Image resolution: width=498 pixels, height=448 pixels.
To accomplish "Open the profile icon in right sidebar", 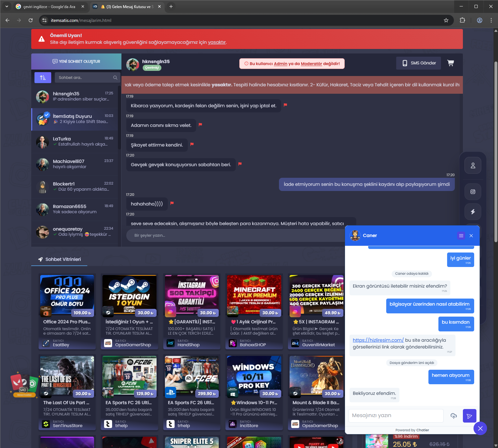I will click(473, 166).
